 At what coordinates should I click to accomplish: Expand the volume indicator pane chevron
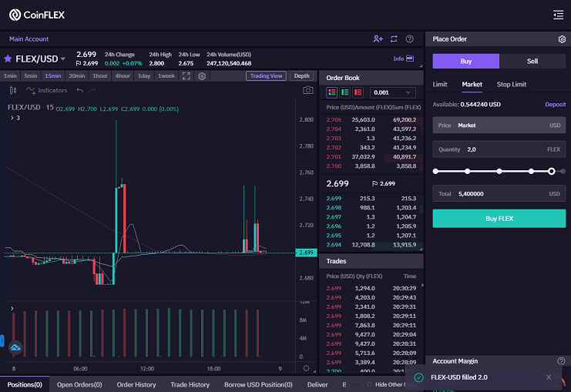click(x=12, y=309)
